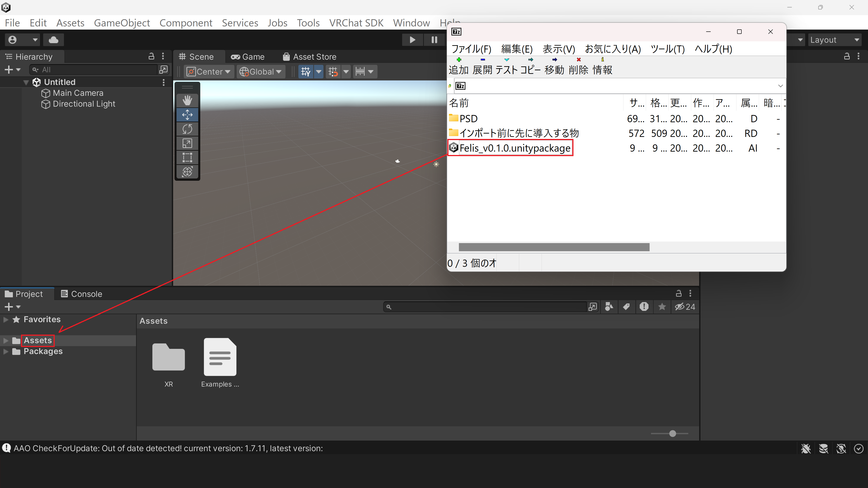Expand the Packages folder tree arrow
This screenshot has width=868, height=488.
6,351
